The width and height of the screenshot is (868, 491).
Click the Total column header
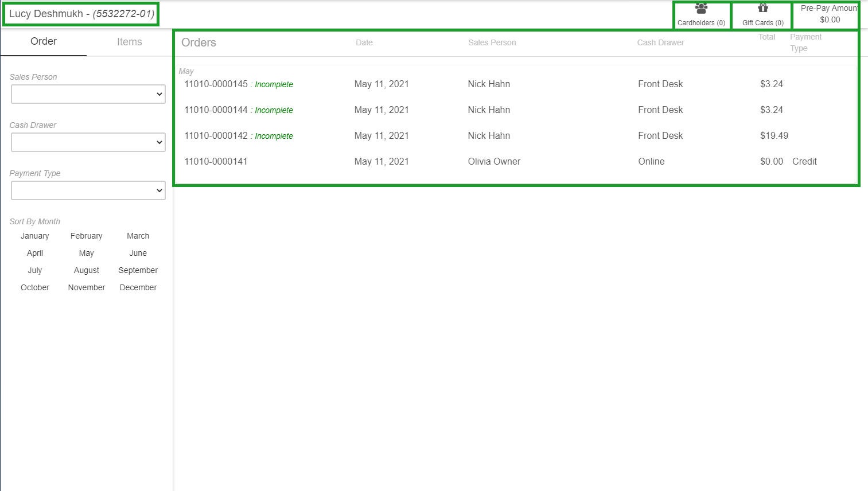(767, 37)
